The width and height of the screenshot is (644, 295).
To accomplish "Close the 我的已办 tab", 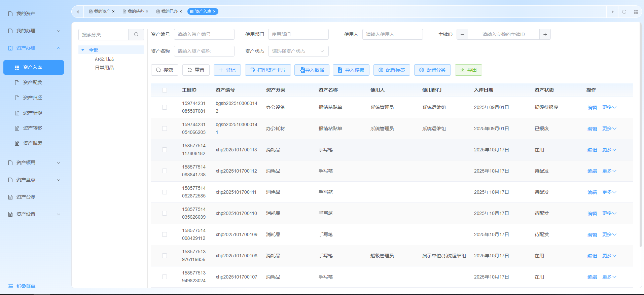I will click(x=181, y=11).
